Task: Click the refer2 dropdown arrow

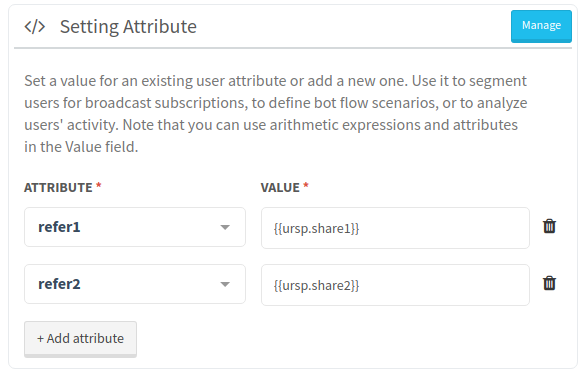Action: click(x=225, y=284)
